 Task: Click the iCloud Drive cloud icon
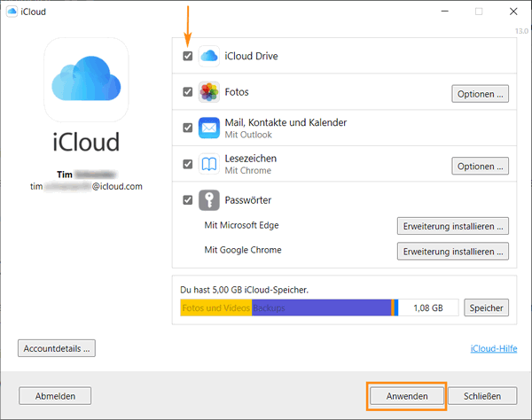[x=209, y=56]
